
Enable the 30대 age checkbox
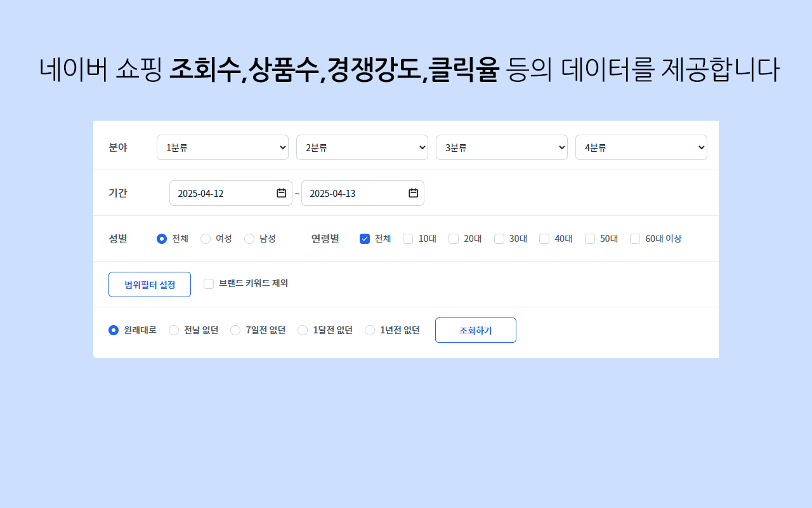tap(499, 239)
